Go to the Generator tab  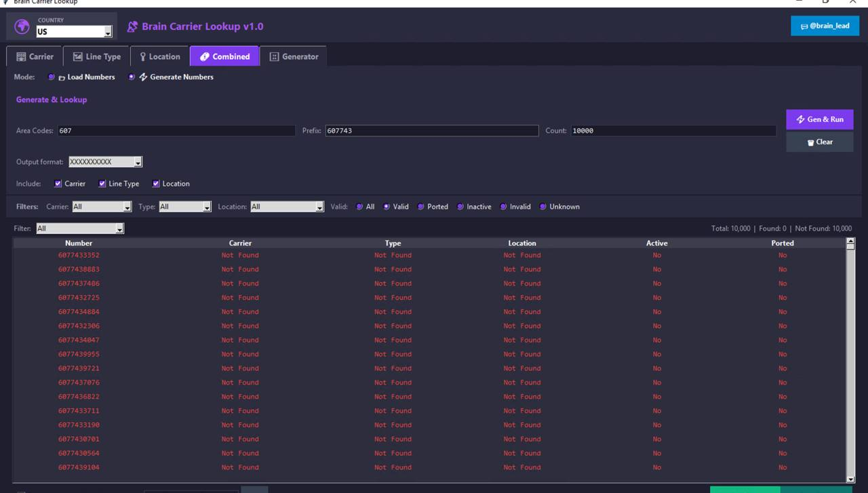pos(294,56)
